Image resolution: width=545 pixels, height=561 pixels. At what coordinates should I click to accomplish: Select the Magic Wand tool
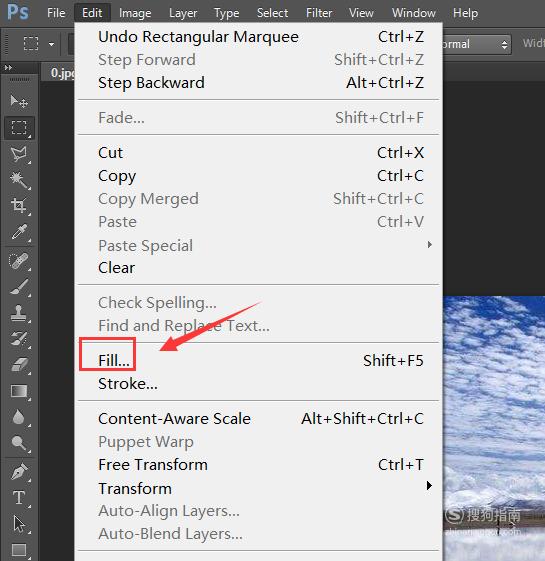tap(19, 180)
